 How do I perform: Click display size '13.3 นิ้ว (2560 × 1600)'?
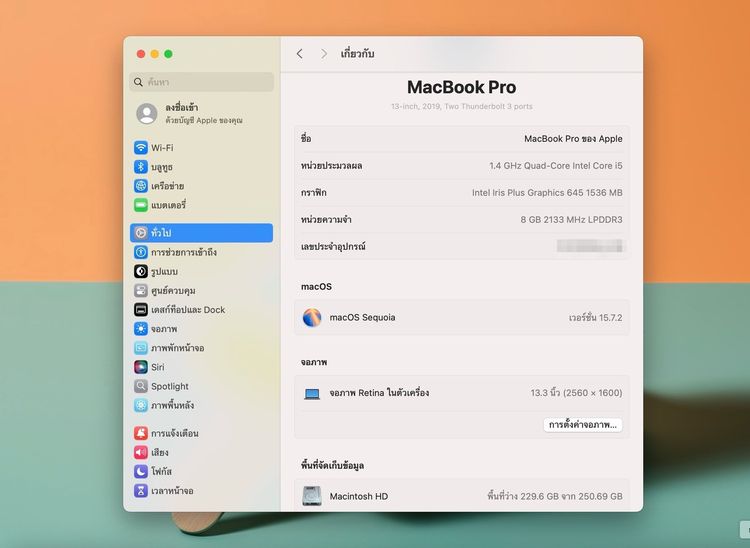coord(576,393)
